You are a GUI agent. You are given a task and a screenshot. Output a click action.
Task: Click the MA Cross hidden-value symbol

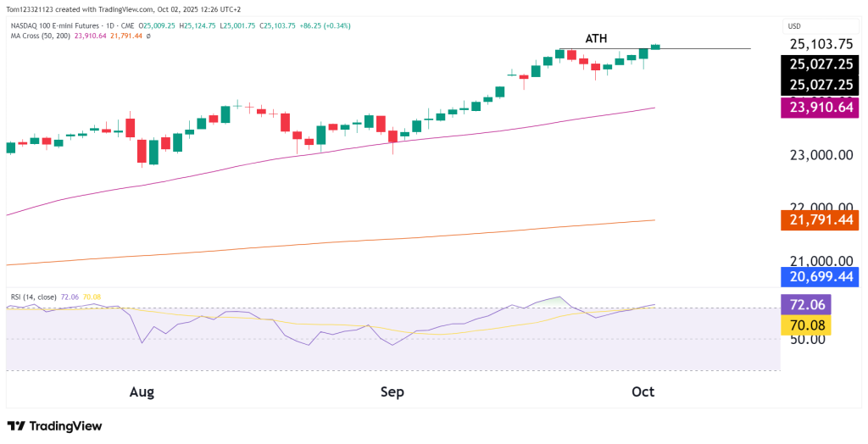coord(148,36)
